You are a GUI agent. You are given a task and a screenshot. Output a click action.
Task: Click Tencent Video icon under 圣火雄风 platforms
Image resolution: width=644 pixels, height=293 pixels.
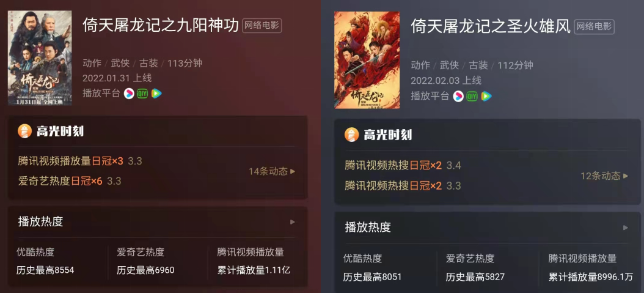tap(486, 96)
